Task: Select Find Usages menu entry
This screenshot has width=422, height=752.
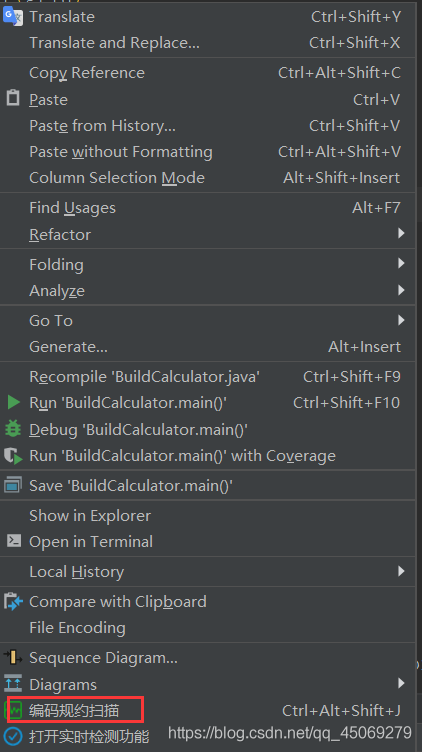Action: [x=208, y=208]
